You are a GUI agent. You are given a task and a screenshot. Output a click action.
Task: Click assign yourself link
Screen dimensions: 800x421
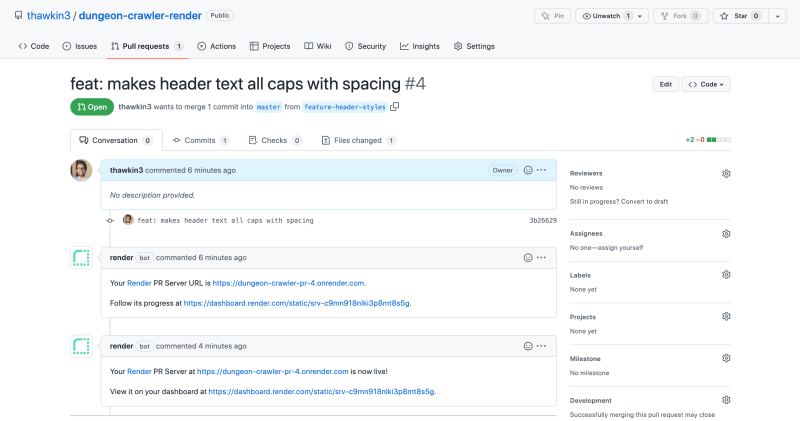tap(620, 247)
